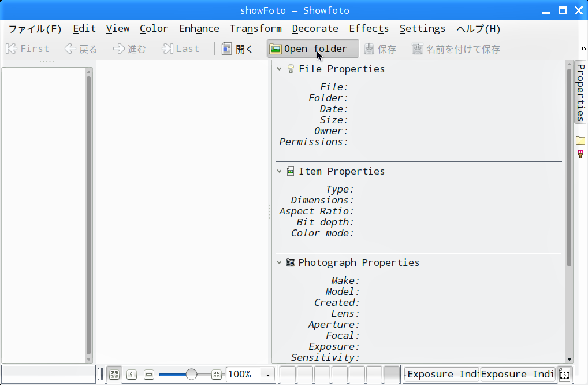Click the 開く (open) toolbar button
588x385 pixels.
tap(237, 49)
